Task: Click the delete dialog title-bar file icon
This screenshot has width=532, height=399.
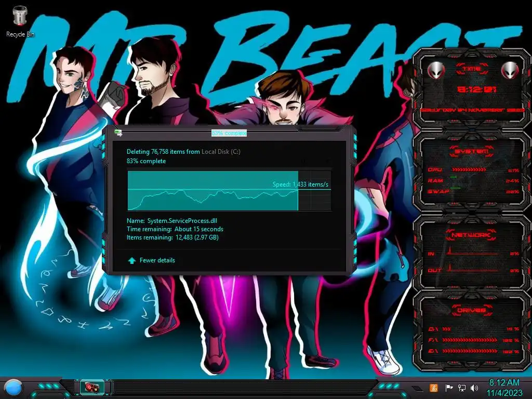Action: [118, 132]
